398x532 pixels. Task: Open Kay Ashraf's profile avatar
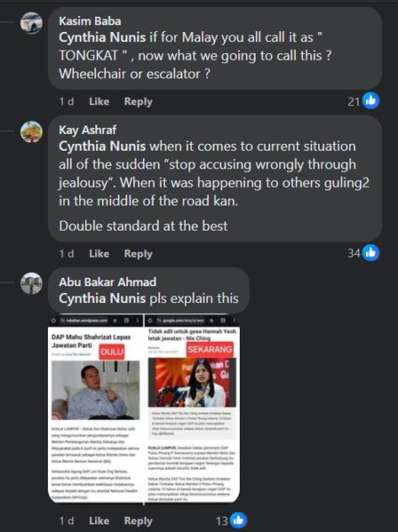(31, 131)
